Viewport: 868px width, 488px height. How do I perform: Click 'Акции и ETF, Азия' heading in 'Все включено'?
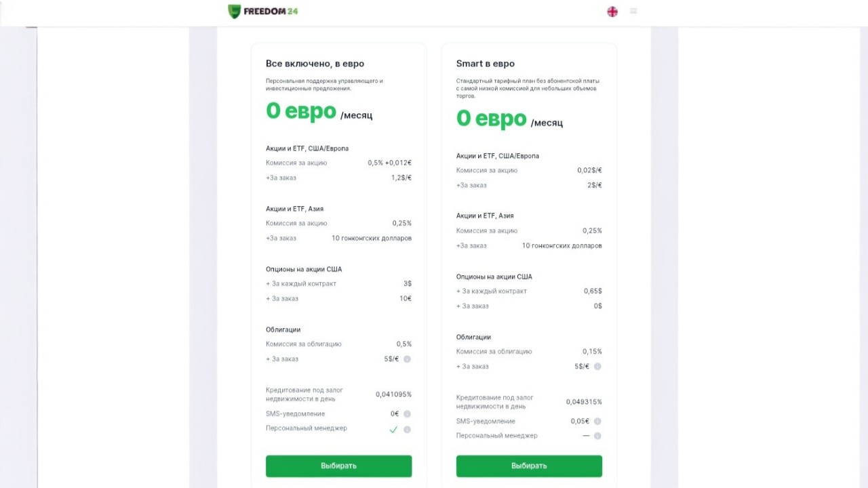[294, 209]
